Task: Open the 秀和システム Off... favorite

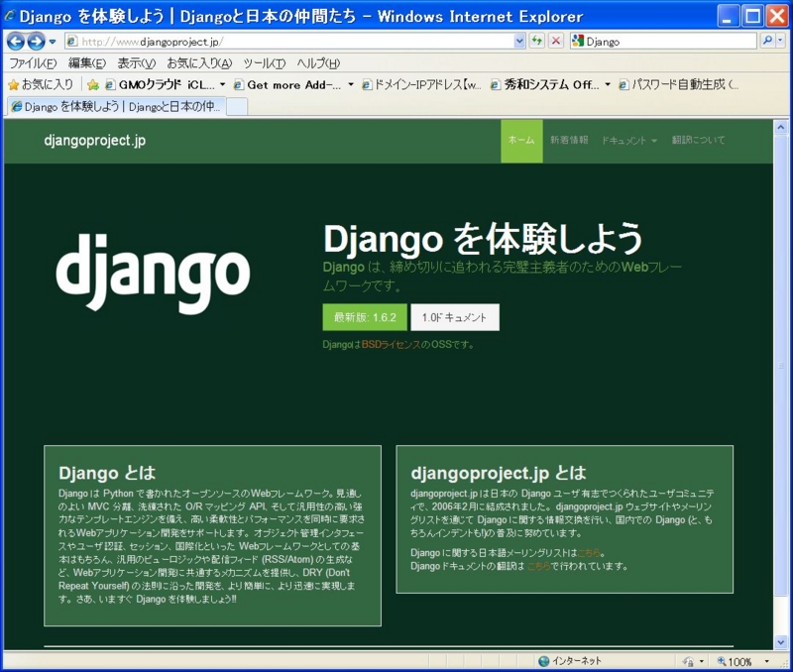Action: (545, 85)
